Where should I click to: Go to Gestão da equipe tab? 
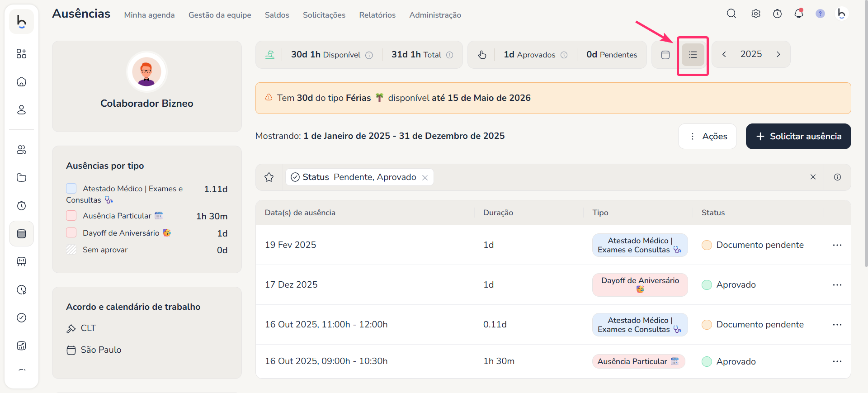tap(220, 15)
